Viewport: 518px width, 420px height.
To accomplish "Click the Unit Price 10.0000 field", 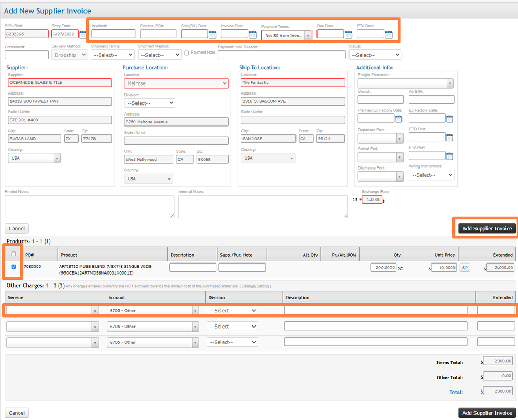I will pyautogui.click(x=444, y=268).
